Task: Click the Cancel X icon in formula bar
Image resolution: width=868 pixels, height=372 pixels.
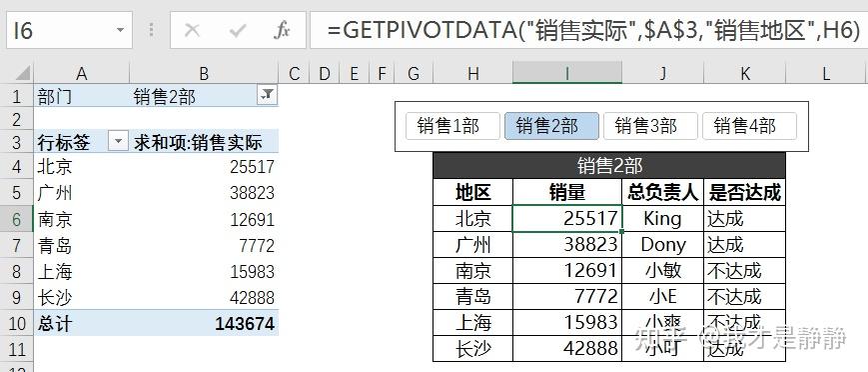Action: [192, 30]
